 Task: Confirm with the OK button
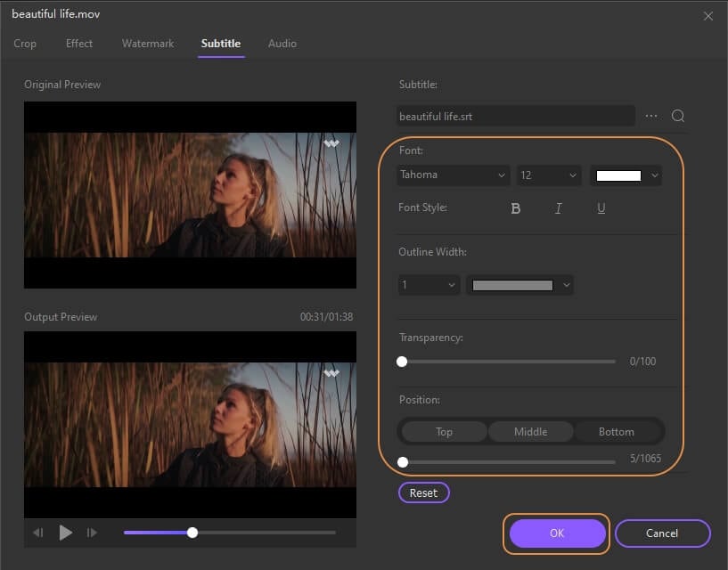coord(557,533)
